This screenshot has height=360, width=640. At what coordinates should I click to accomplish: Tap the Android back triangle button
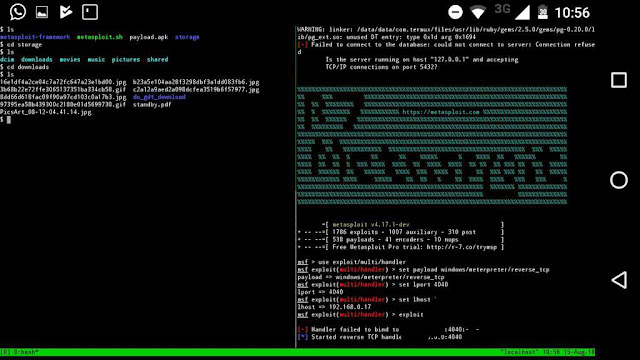coord(619,280)
